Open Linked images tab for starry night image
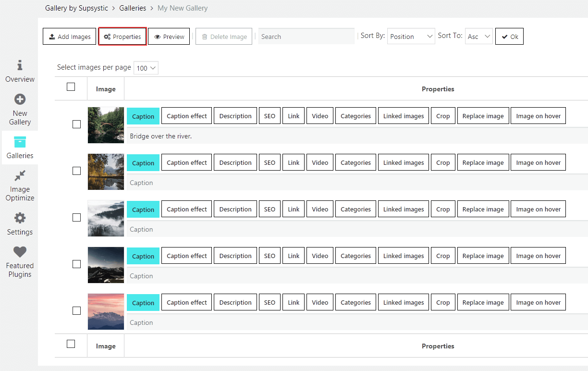The image size is (588, 371). (404, 256)
